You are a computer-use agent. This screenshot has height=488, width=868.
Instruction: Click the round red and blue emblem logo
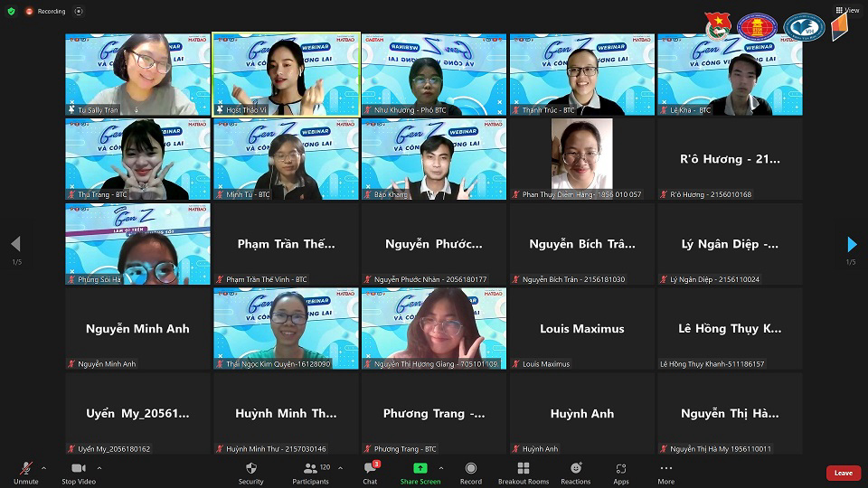758,27
